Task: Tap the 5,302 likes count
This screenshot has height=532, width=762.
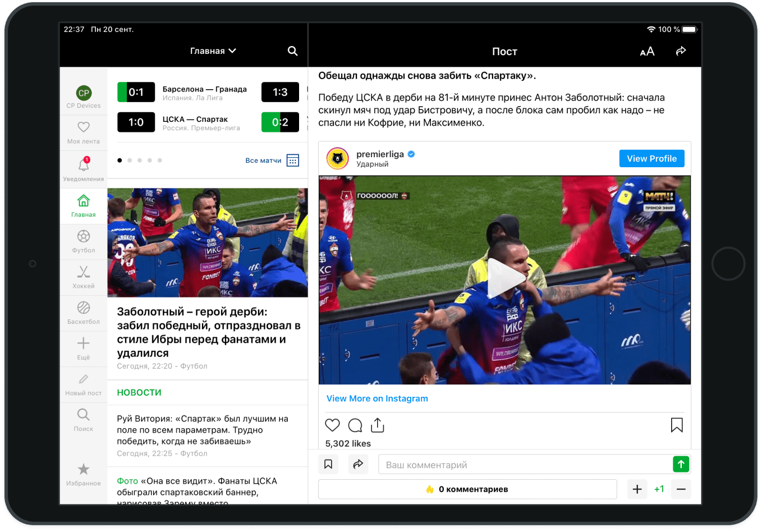Action: [348, 443]
